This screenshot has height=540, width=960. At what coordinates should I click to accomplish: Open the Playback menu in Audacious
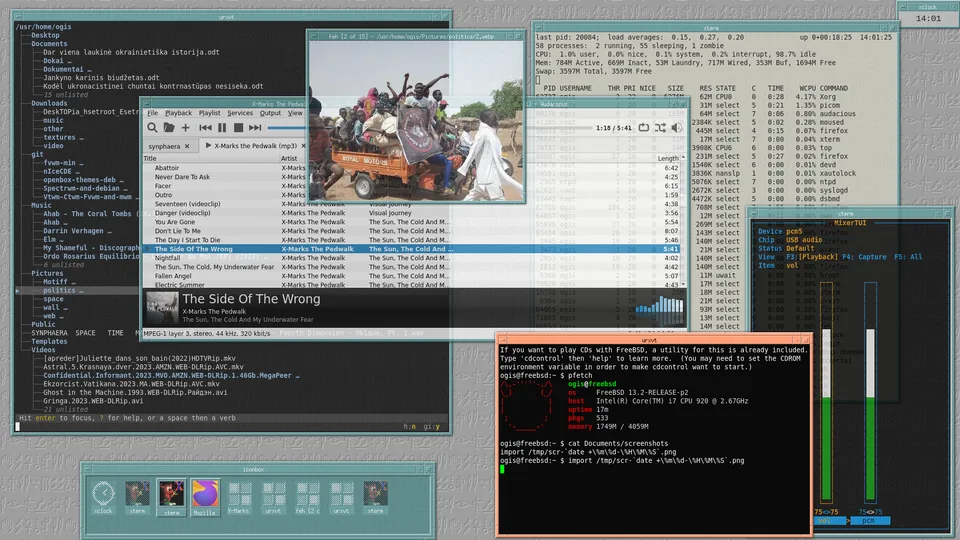coord(178,113)
